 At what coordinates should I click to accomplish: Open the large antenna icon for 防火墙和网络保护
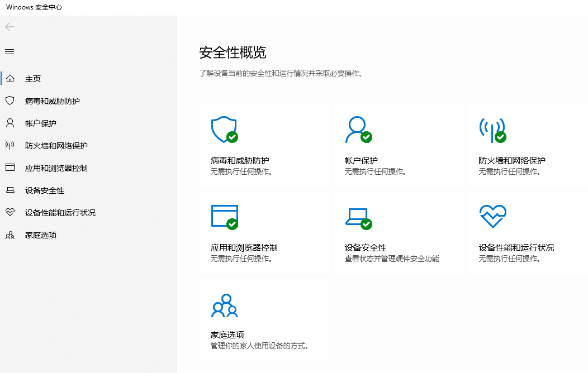point(492,130)
